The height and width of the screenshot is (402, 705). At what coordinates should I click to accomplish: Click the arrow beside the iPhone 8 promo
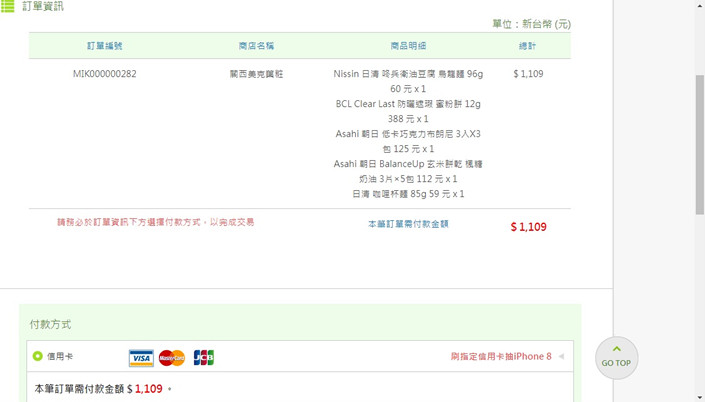(x=561, y=357)
